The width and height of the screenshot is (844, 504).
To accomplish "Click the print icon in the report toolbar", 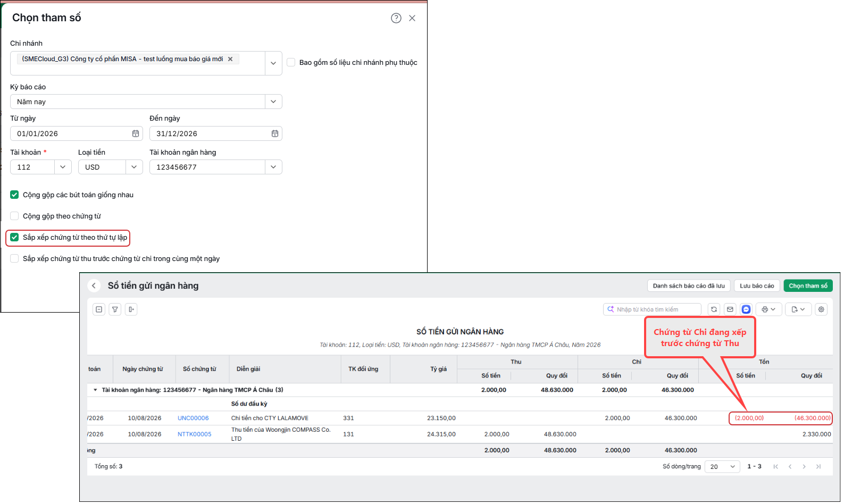I will coord(765,309).
